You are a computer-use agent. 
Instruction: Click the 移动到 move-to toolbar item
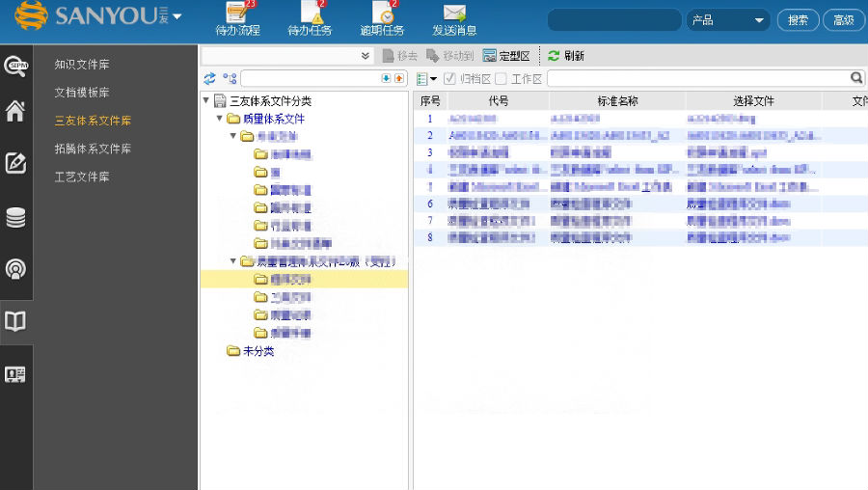(x=450, y=56)
